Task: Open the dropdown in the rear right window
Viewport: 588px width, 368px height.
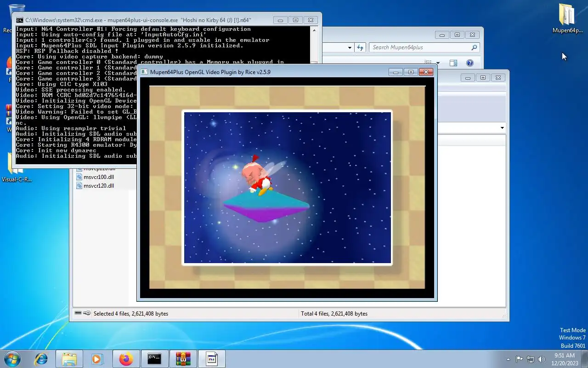Action: coord(502,128)
